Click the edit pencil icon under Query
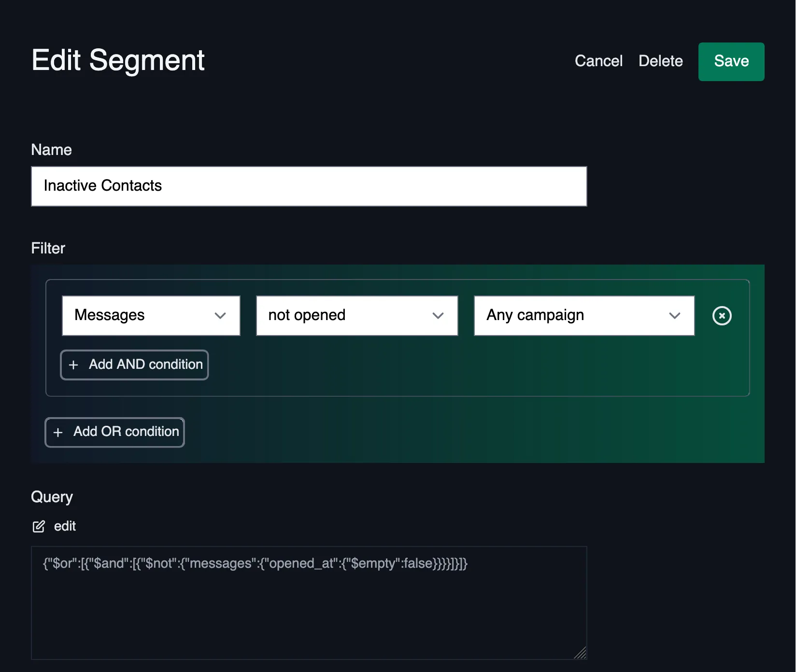Screen dimensions: 796x672 pyautogui.click(x=40, y=526)
